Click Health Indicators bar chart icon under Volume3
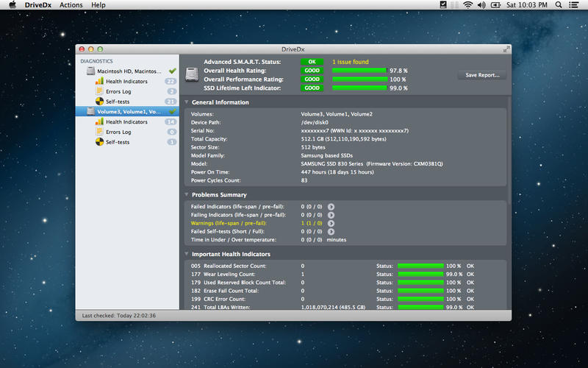The width and height of the screenshot is (588, 368). pos(99,121)
